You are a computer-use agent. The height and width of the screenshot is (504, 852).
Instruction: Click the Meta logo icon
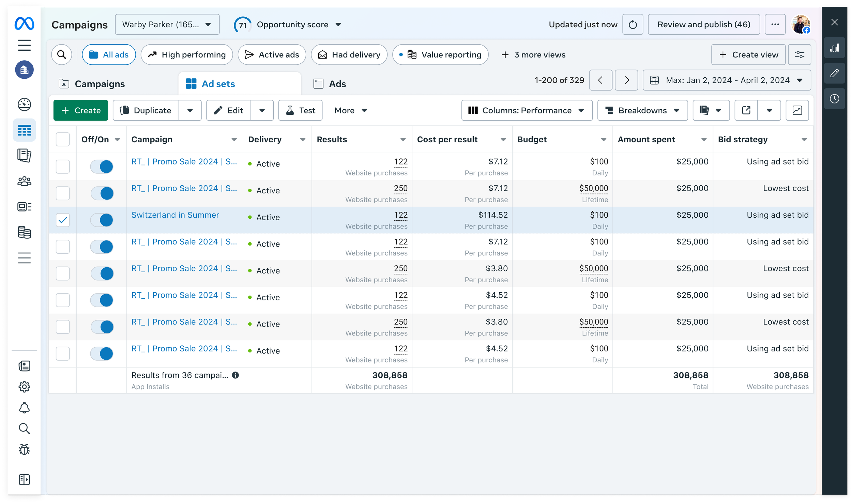(24, 23)
